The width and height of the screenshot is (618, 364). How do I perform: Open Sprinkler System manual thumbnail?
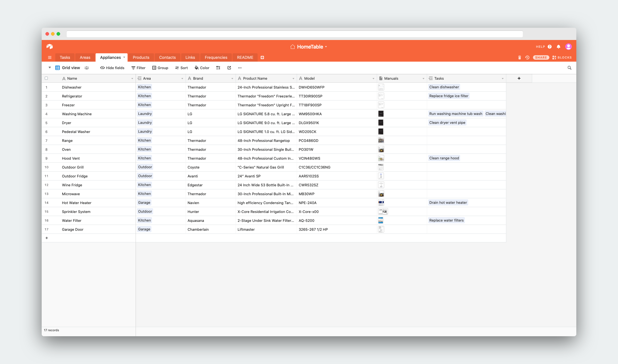tap(383, 212)
